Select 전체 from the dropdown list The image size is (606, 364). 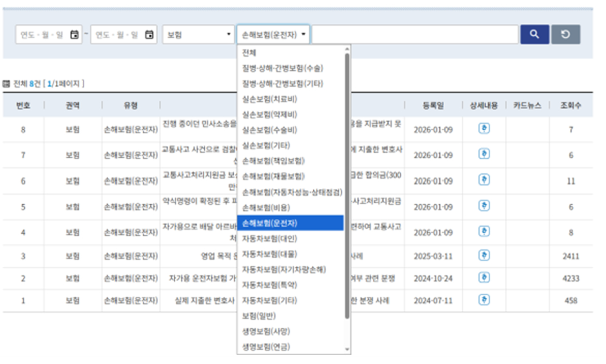[249, 53]
